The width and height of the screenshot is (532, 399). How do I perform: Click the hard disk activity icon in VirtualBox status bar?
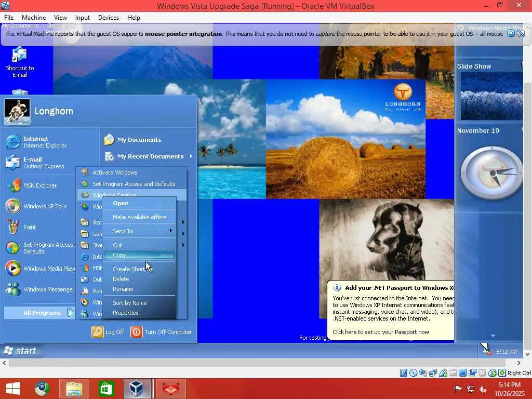click(x=403, y=373)
